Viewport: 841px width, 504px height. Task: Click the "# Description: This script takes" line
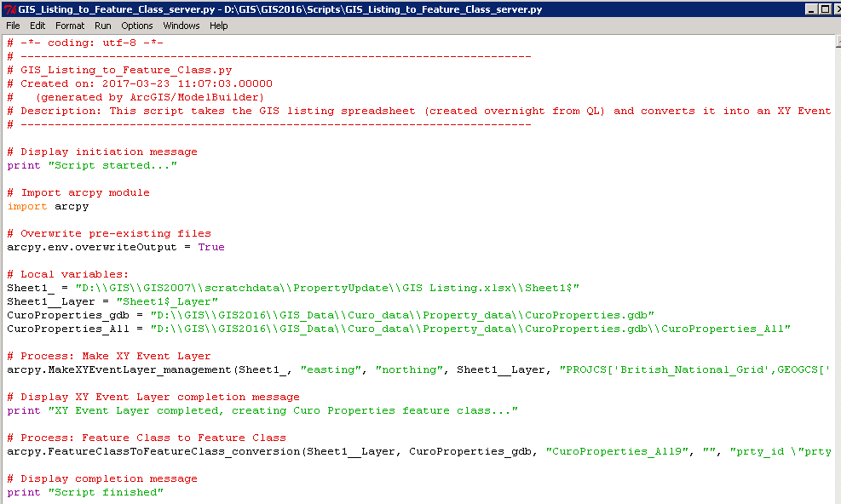click(419, 111)
